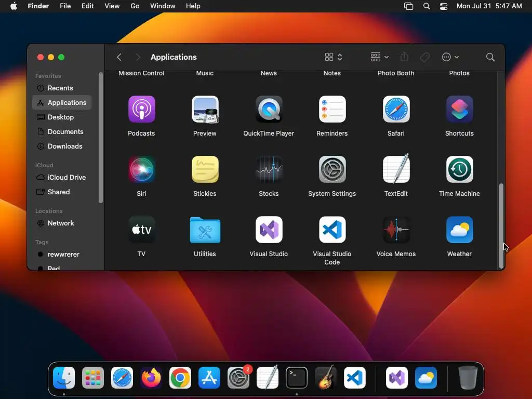Viewport: 532px width, 399px height.
Task: Open Downloads in the sidebar
Action: pos(62,146)
